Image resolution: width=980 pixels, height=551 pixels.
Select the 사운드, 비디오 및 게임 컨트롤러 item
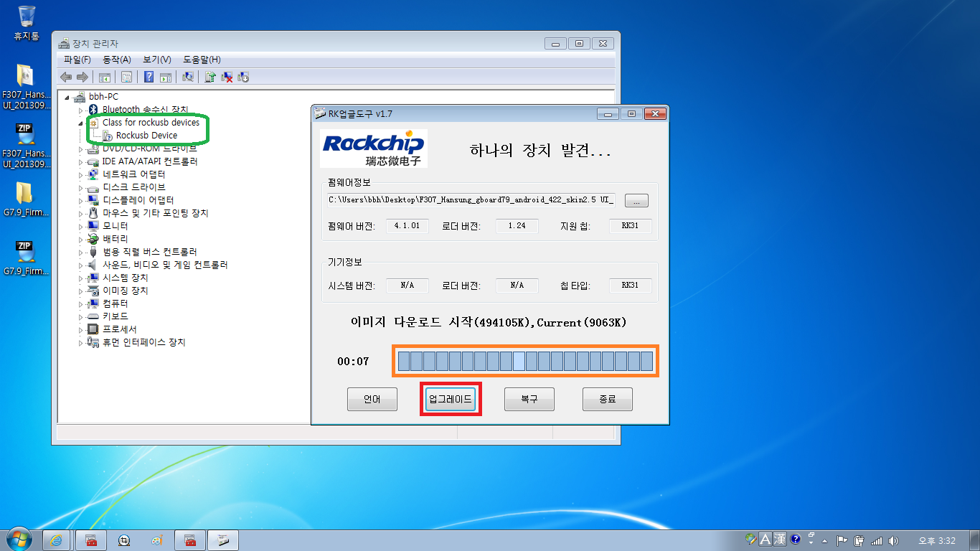pyautogui.click(x=165, y=265)
